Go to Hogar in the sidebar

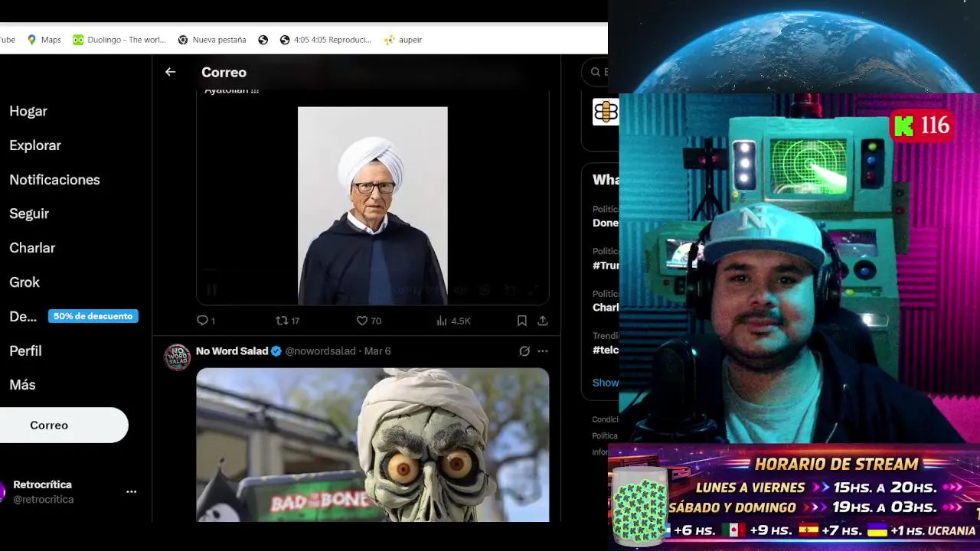click(x=28, y=111)
